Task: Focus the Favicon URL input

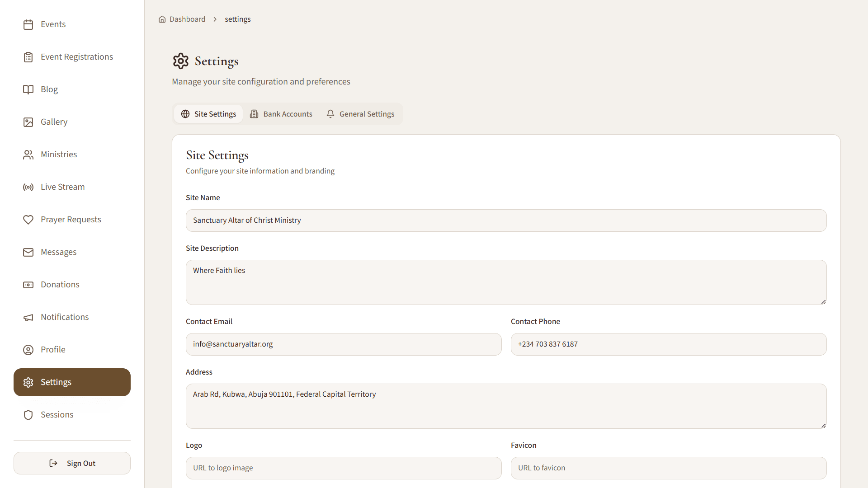Action: pos(669,468)
